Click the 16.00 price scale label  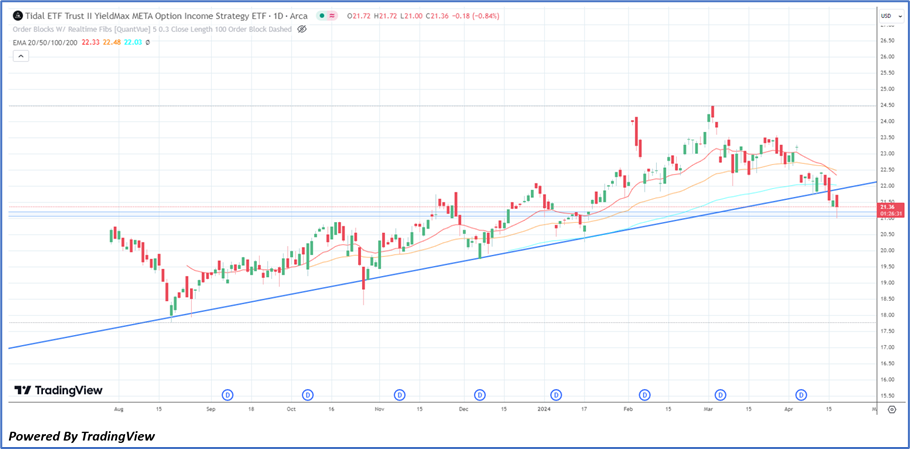[x=888, y=379]
